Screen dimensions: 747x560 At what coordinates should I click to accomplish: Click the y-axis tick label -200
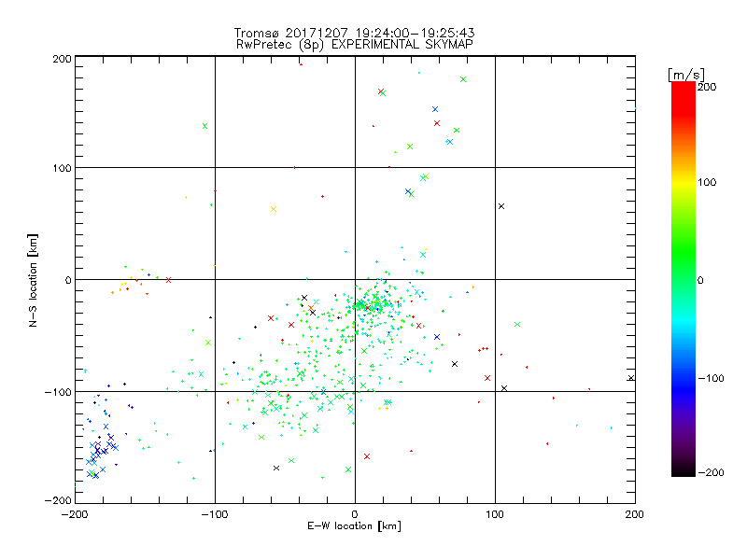click(x=58, y=501)
